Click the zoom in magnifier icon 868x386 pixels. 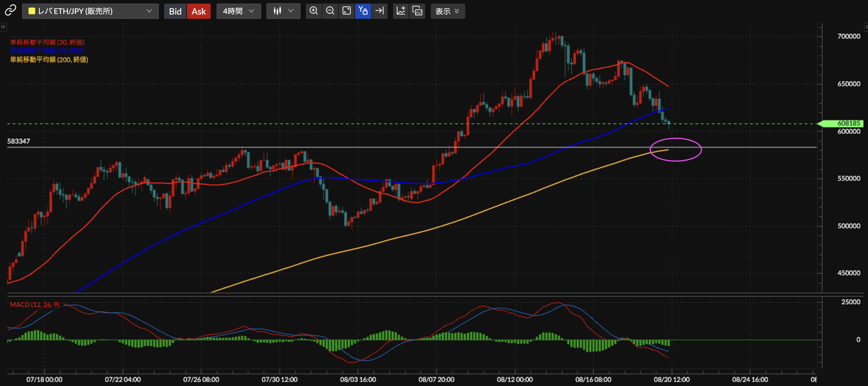click(x=314, y=11)
